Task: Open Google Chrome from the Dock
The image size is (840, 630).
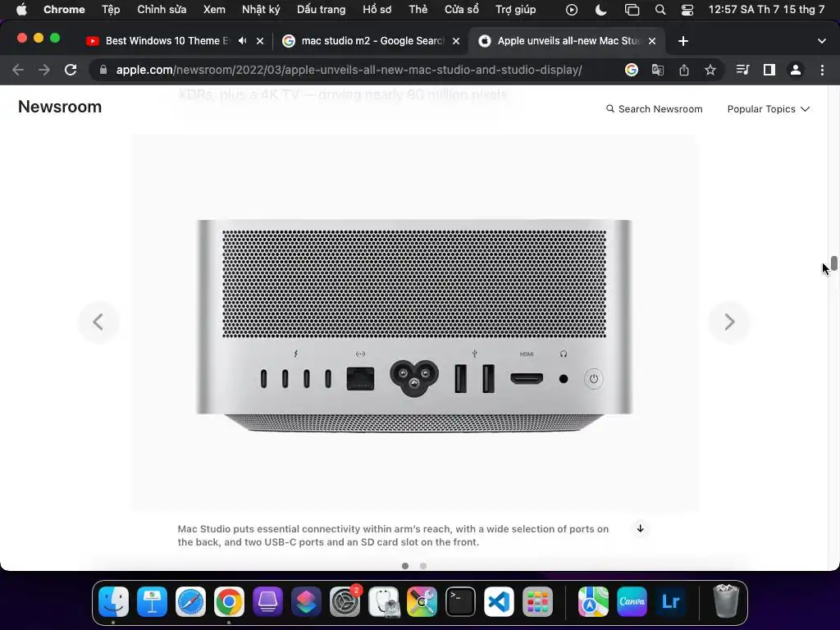Action: tap(230, 601)
